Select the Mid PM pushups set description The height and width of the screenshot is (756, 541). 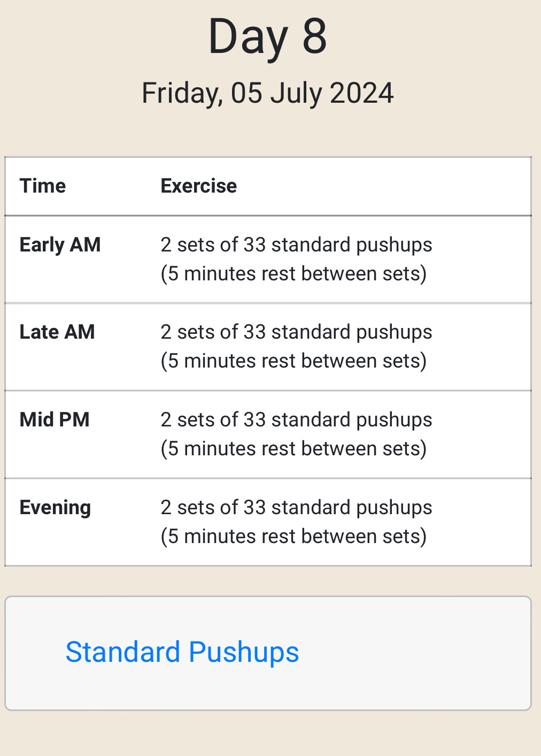pyautogui.click(x=296, y=419)
